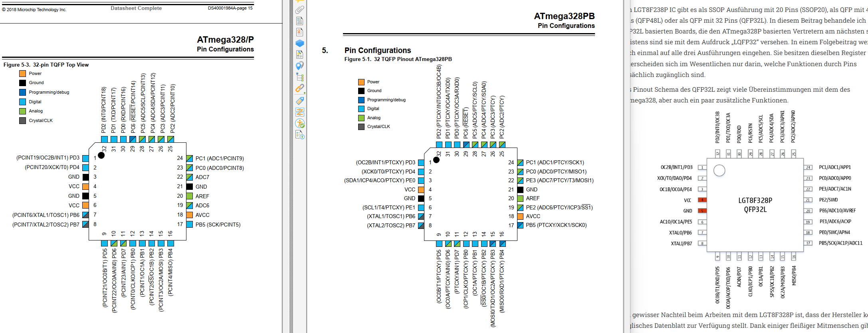This screenshot has height=333, width=868.
Task: Open the Signatures pane certificate icon
Action: 300,32
